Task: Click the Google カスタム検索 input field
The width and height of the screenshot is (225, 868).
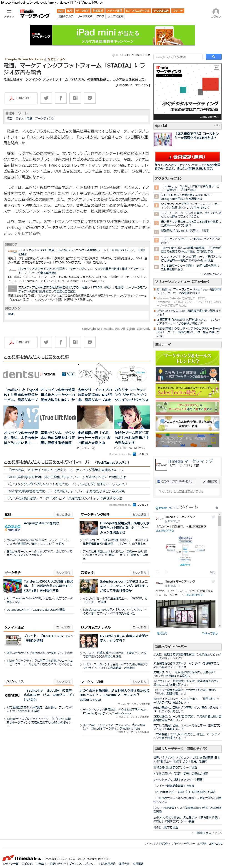Action: [x=178, y=57]
